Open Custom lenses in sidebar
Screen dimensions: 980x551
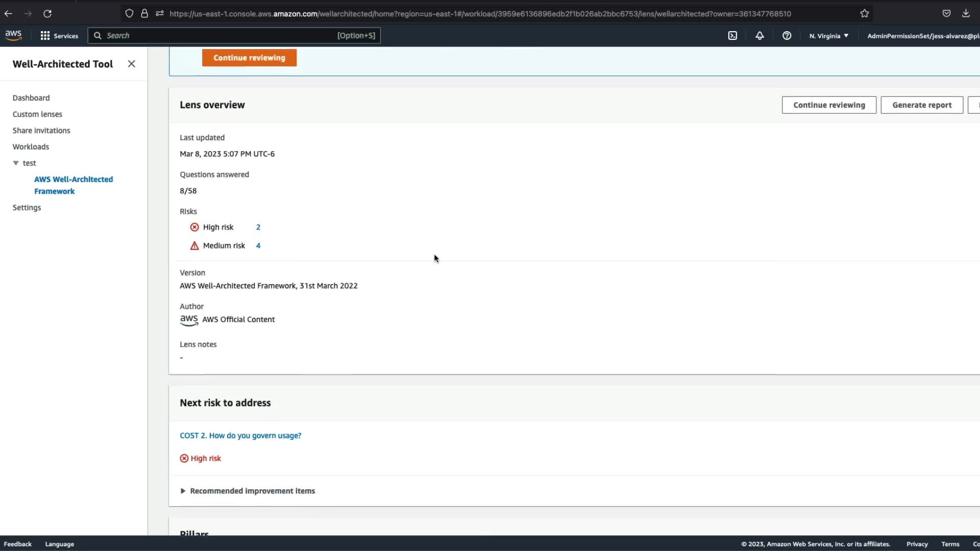[x=37, y=114]
